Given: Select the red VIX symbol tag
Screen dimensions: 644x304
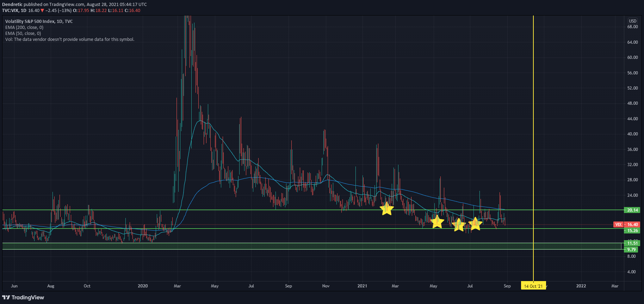Looking at the screenshot, I should [618, 224].
